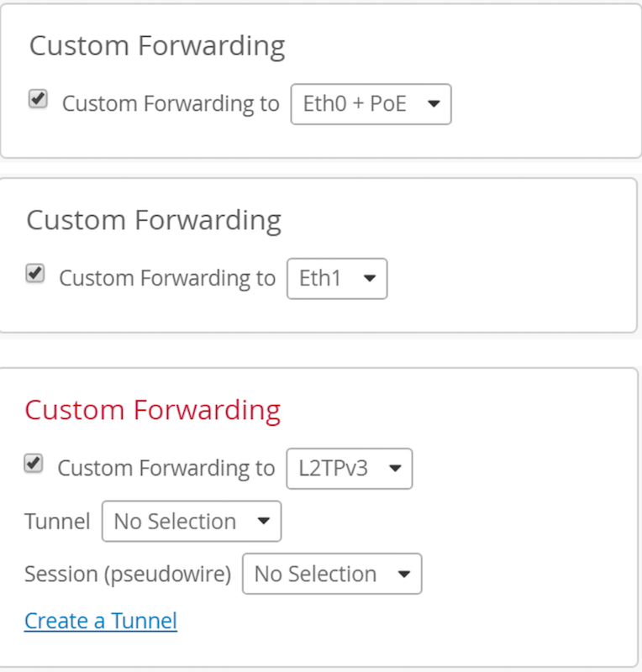
Task: Click the 'Custom Forwarding to' label beside Eth0 + PoE
Action: [x=171, y=104]
